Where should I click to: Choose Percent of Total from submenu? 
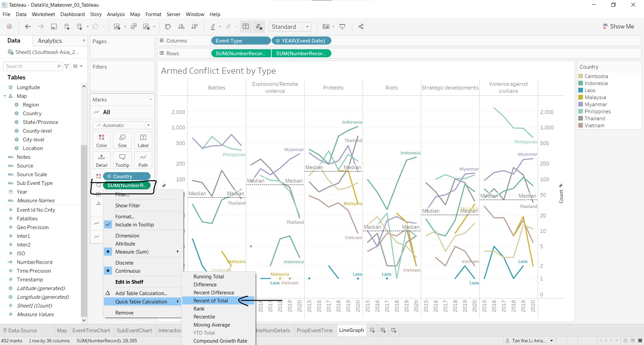pyautogui.click(x=211, y=301)
